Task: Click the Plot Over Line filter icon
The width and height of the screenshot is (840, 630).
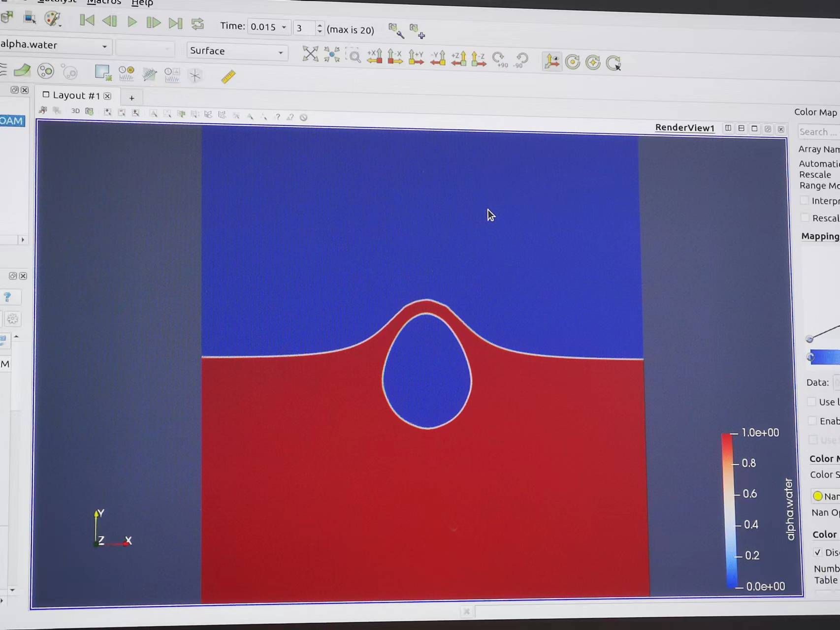Action: 149,74
